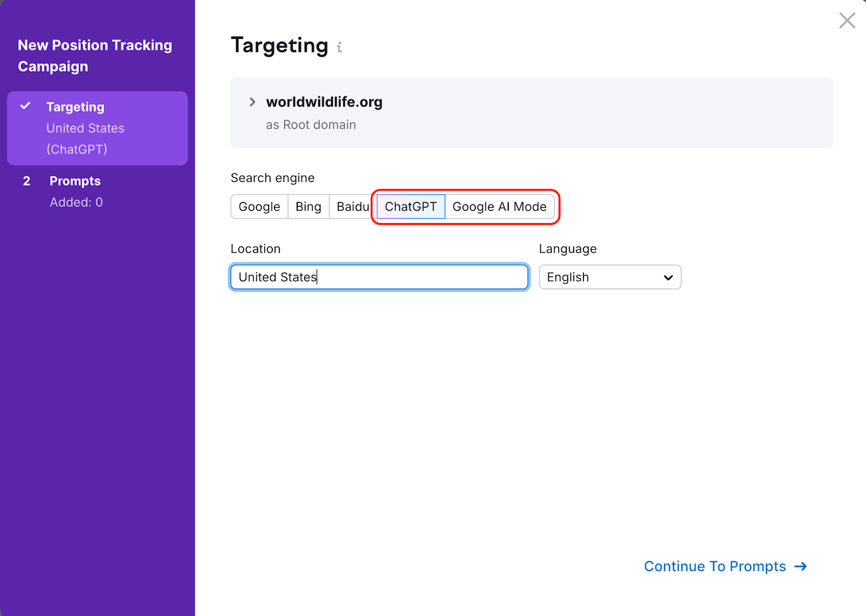Click the 'as Root domain' text
Viewport: 866px width, 616px height.
coord(311,125)
